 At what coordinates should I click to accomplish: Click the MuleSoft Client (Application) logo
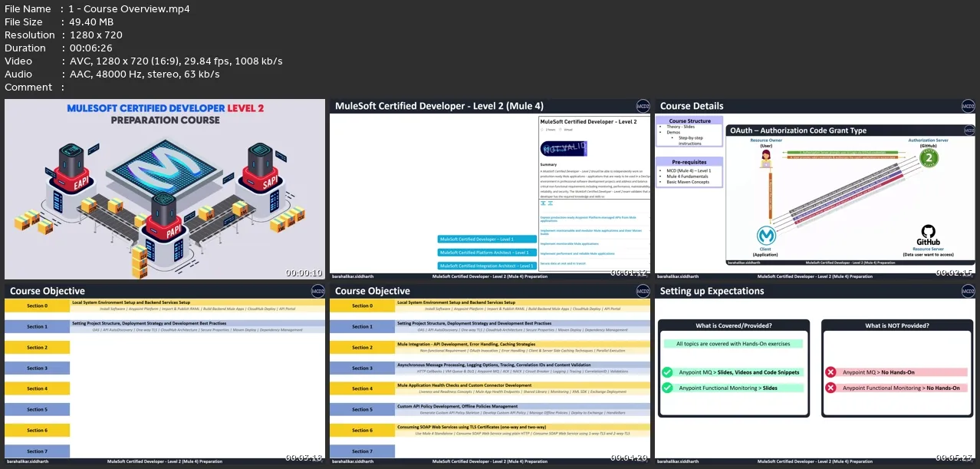click(x=766, y=236)
